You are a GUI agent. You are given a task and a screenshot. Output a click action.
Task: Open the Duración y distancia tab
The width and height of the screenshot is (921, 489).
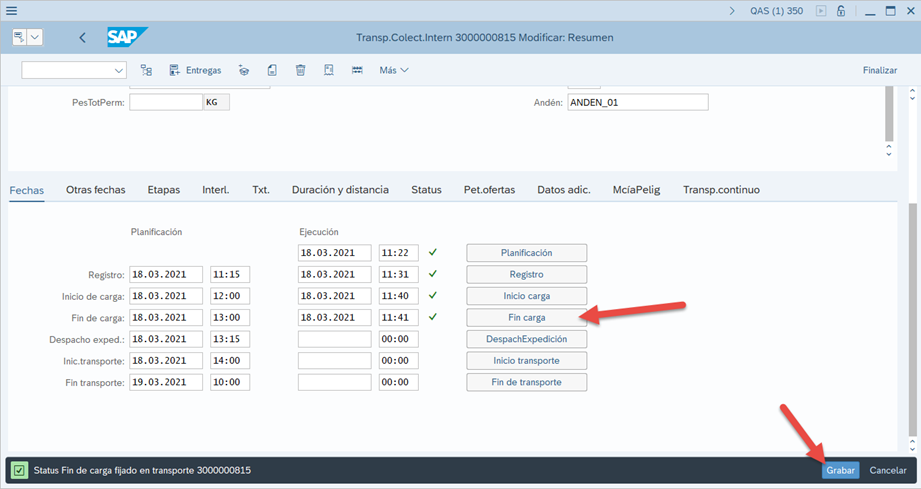click(x=340, y=189)
